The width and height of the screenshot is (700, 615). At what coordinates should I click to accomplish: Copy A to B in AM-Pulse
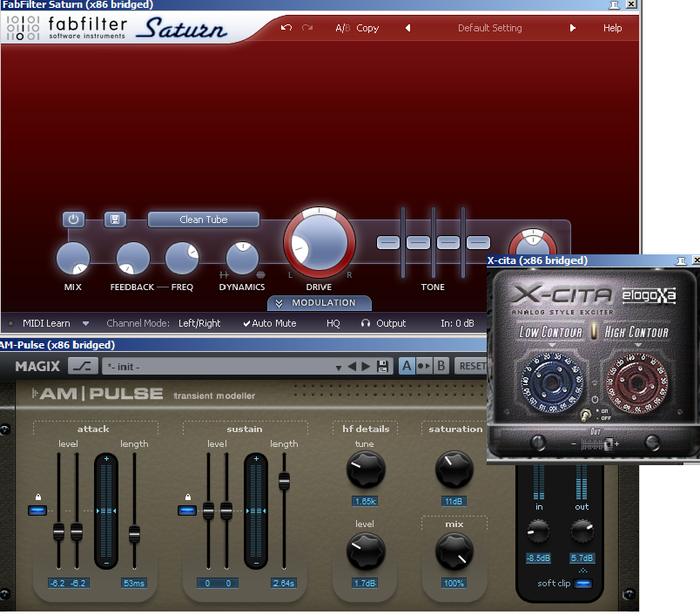pyautogui.click(x=424, y=366)
